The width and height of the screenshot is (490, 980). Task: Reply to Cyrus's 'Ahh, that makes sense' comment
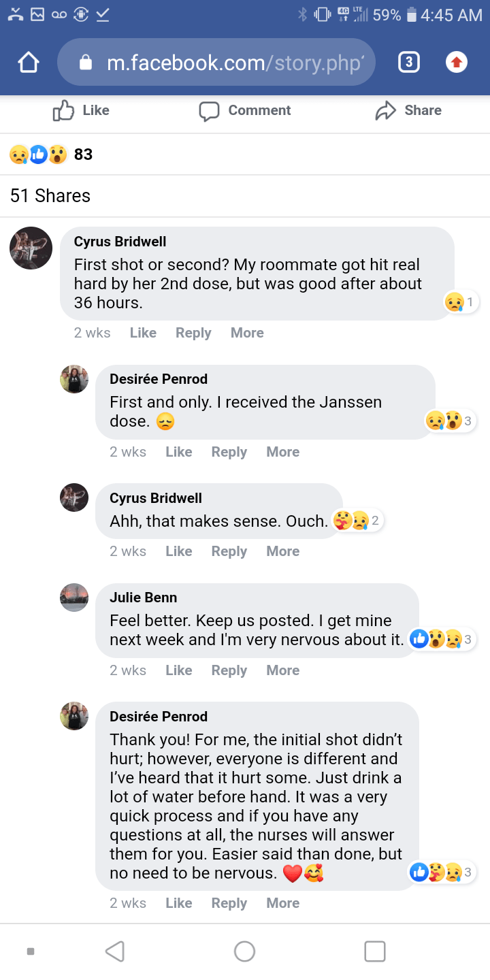[x=229, y=551]
